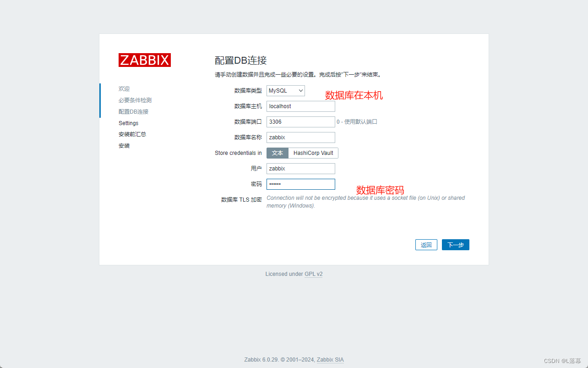Click the 用户 zabbix input field
Viewport: 588px width, 368px height.
click(301, 169)
